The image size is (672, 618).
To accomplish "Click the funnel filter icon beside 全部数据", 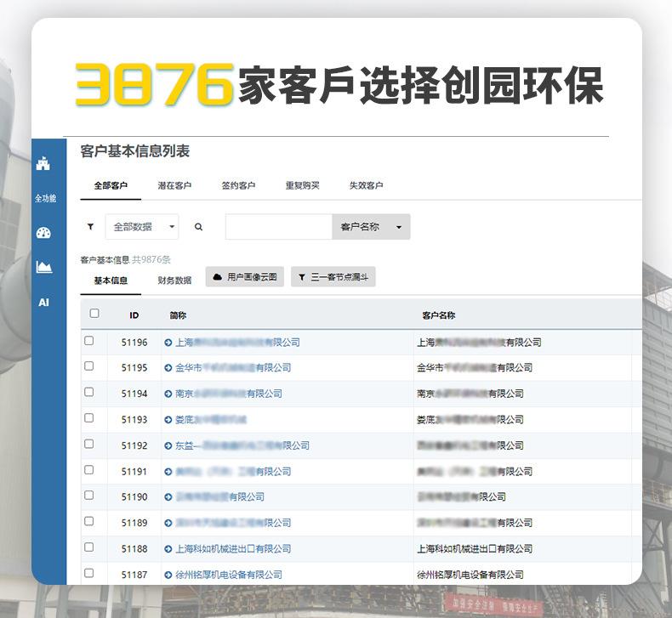I will click(90, 227).
